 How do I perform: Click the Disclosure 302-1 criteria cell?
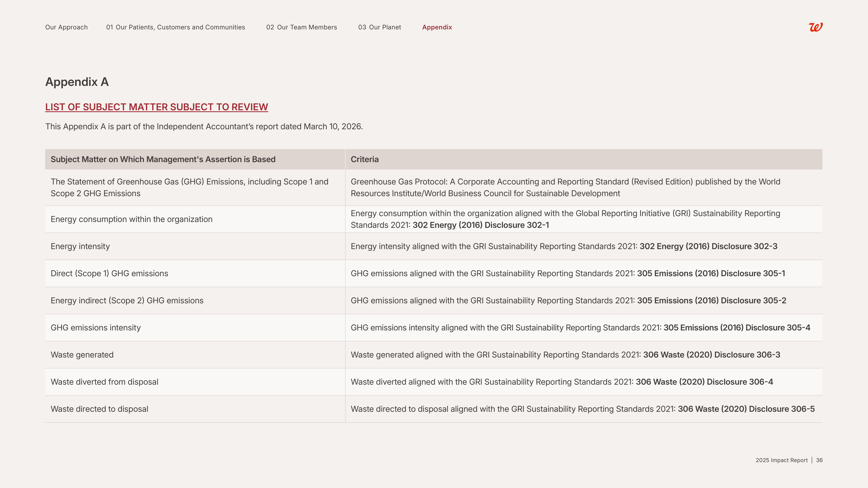click(x=584, y=219)
